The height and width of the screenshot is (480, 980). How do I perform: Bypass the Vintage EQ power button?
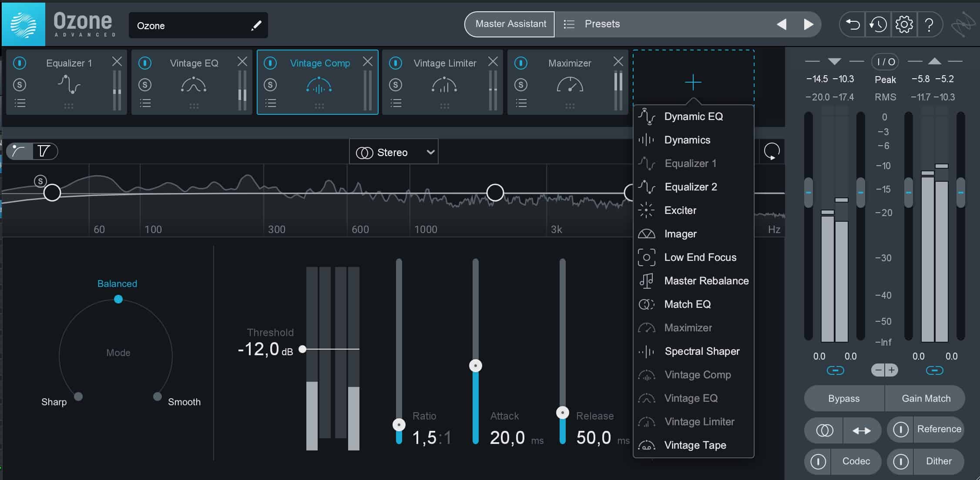(145, 63)
